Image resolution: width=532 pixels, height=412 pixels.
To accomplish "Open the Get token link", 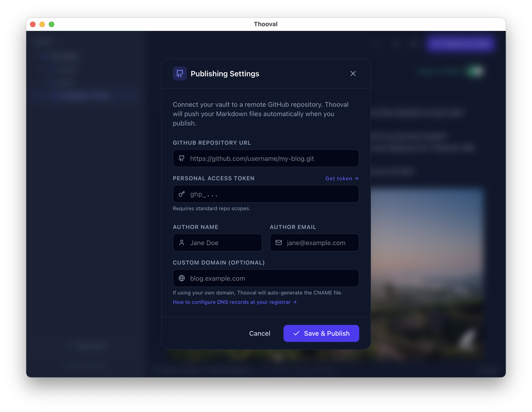I will coord(339,178).
